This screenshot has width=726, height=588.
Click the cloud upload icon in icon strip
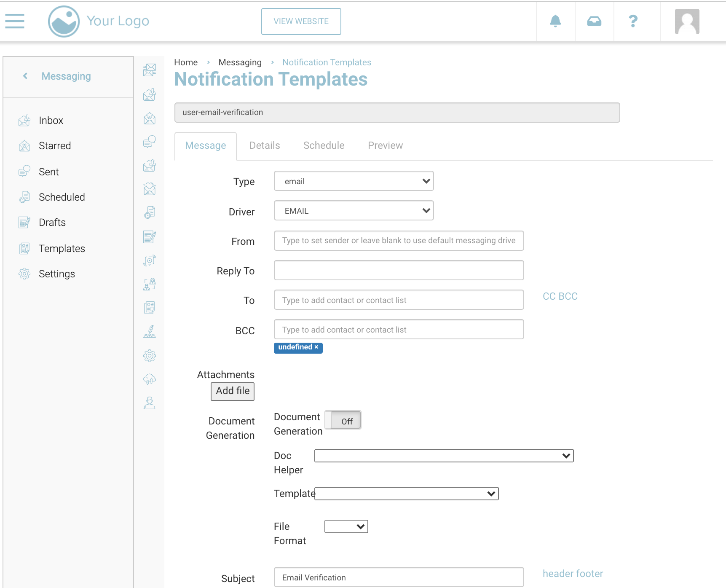[x=150, y=379]
